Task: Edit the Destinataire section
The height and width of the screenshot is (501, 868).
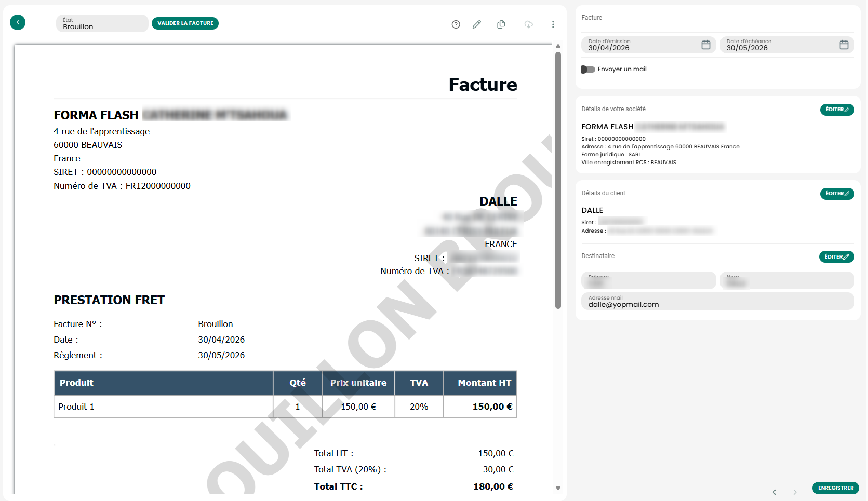Action: pos(837,257)
